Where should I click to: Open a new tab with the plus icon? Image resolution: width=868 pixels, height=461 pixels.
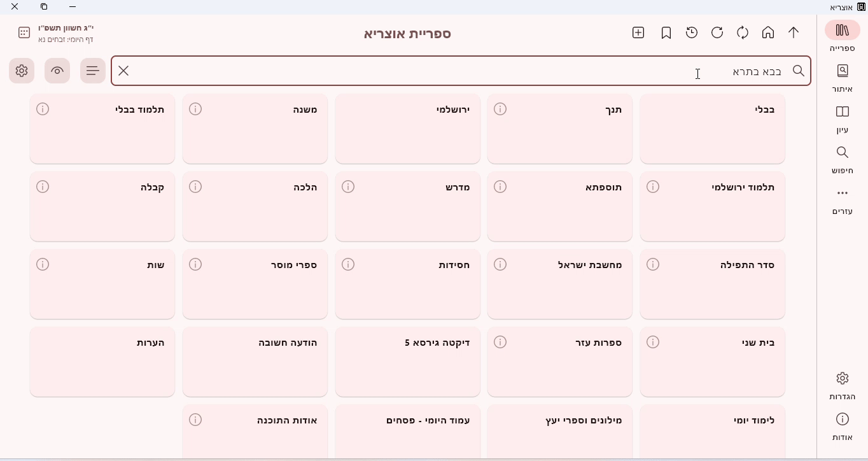point(638,32)
